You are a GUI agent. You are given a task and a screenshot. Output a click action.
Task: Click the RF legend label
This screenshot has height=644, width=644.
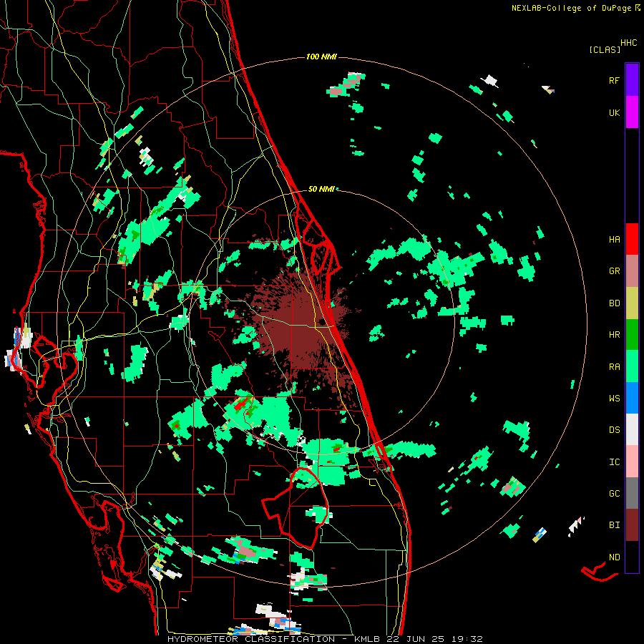[x=614, y=80]
